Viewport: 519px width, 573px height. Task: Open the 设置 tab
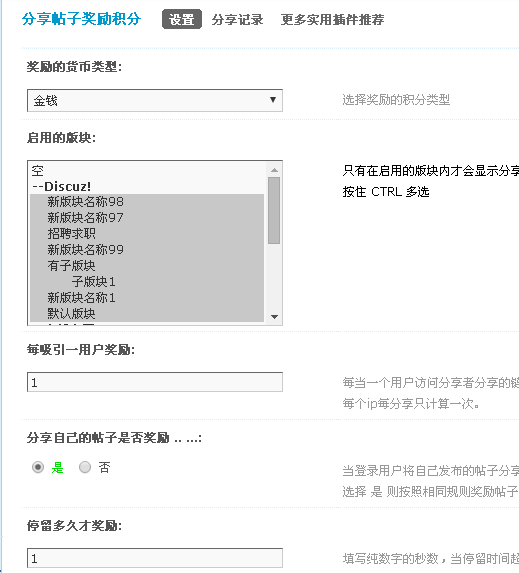click(182, 19)
